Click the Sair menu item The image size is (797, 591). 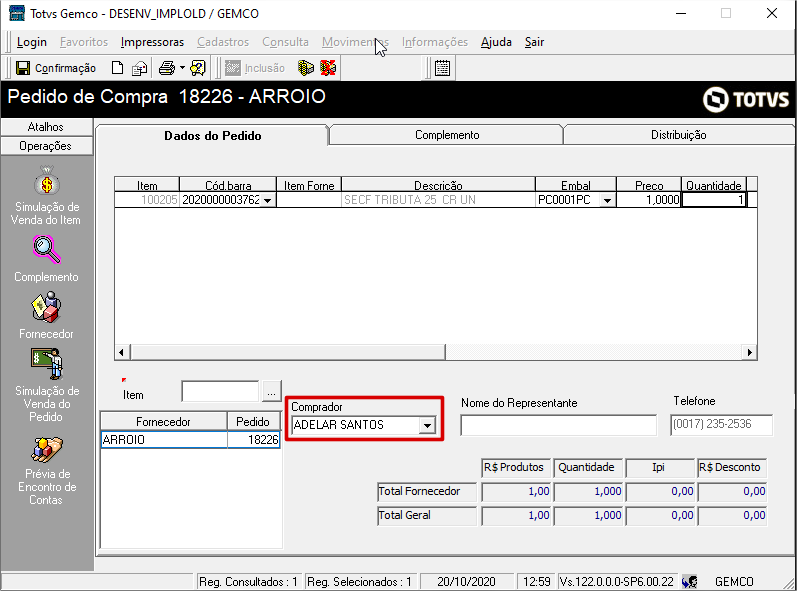tap(534, 42)
